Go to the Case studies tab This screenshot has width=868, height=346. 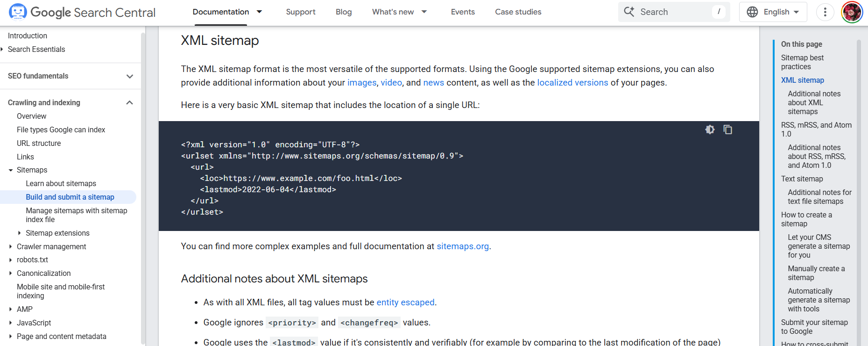[518, 12]
